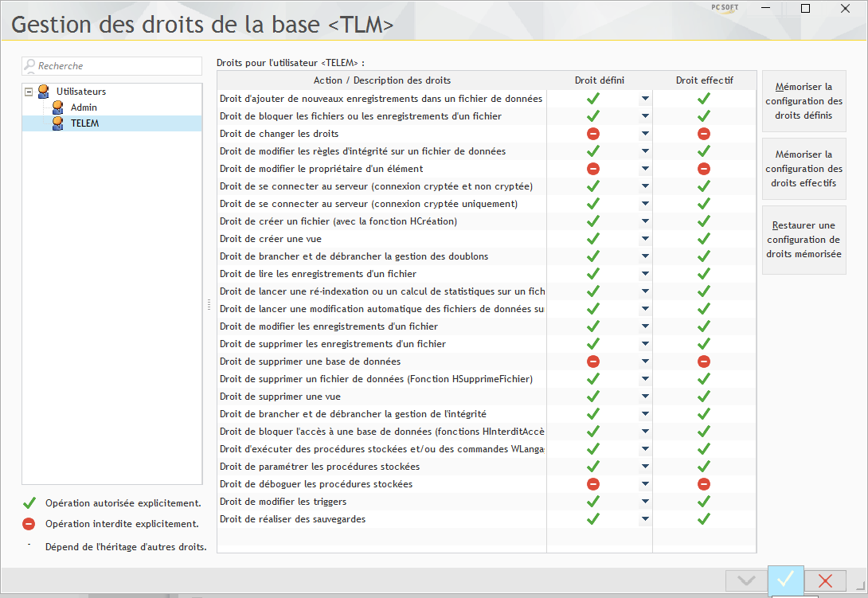
Task: Click the Utilisateurs group icon
Action: click(x=43, y=92)
